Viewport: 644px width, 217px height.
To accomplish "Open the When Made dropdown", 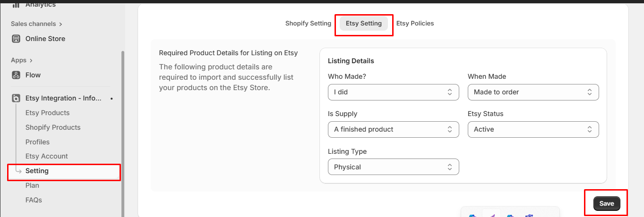I will tap(533, 92).
